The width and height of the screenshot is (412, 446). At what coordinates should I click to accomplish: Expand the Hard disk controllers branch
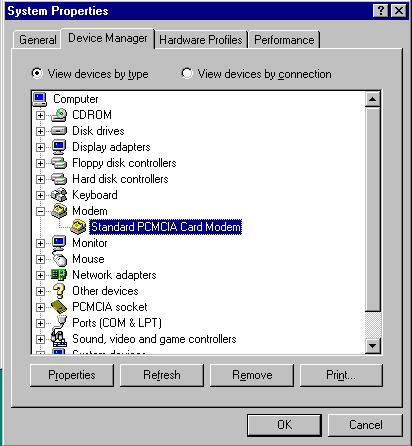coord(40,179)
